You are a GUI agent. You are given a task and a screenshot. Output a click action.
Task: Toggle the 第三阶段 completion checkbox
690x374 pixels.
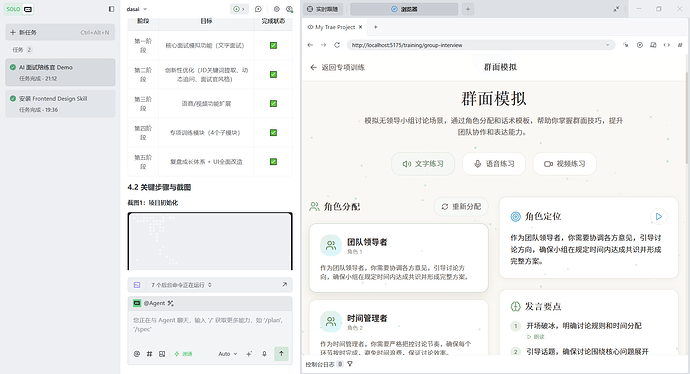(273, 103)
